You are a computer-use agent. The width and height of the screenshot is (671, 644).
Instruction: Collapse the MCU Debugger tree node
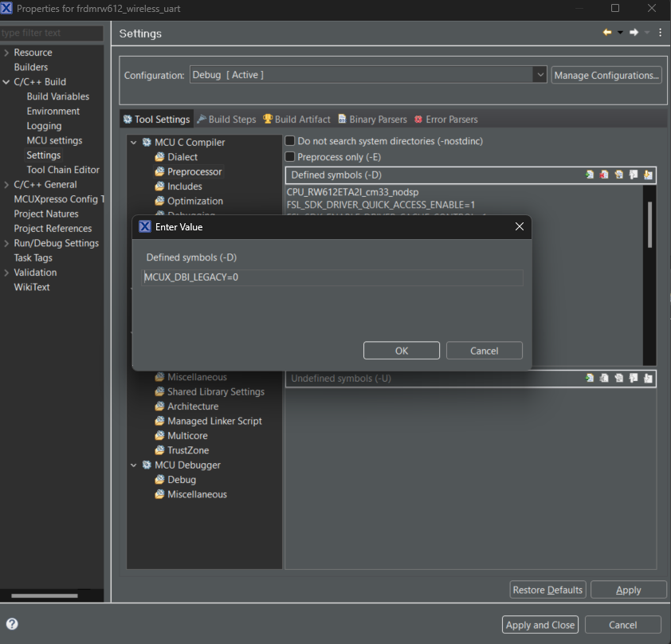(134, 465)
